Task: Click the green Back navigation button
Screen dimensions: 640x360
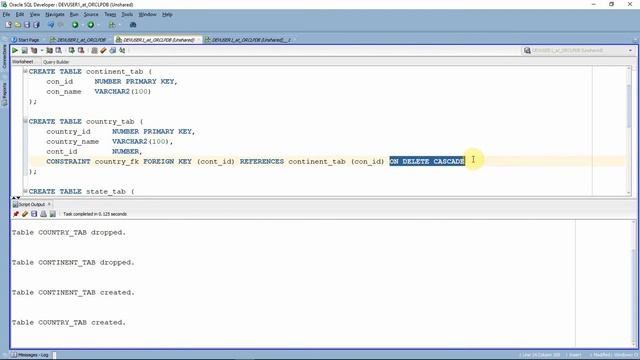Action: pyautogui.click(x=75, y=25)
